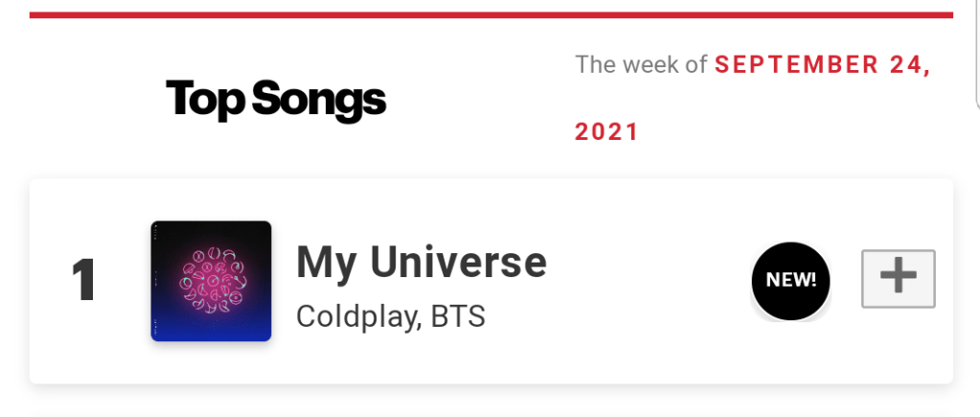The image size is (980, 417).
Task: Expand the My Universe entry using plus button
Action: click(x=898, y=279)
